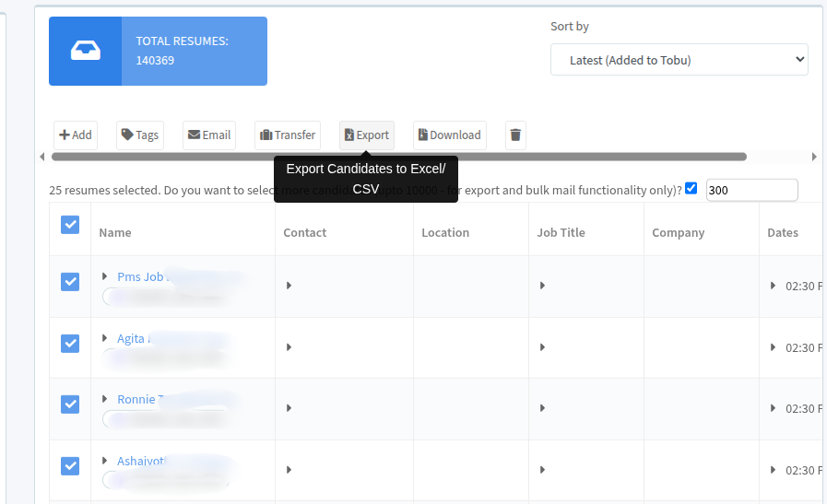The width and height of the screenshot is (827, 504).
Task: Expand dates arrow in Ashaivot row
Action: 774,470
